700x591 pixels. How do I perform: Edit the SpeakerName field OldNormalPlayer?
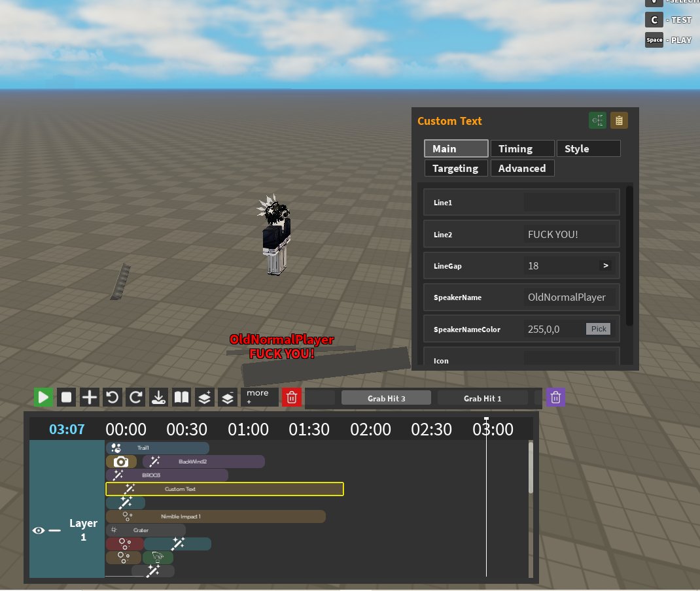tap(570, 297)
